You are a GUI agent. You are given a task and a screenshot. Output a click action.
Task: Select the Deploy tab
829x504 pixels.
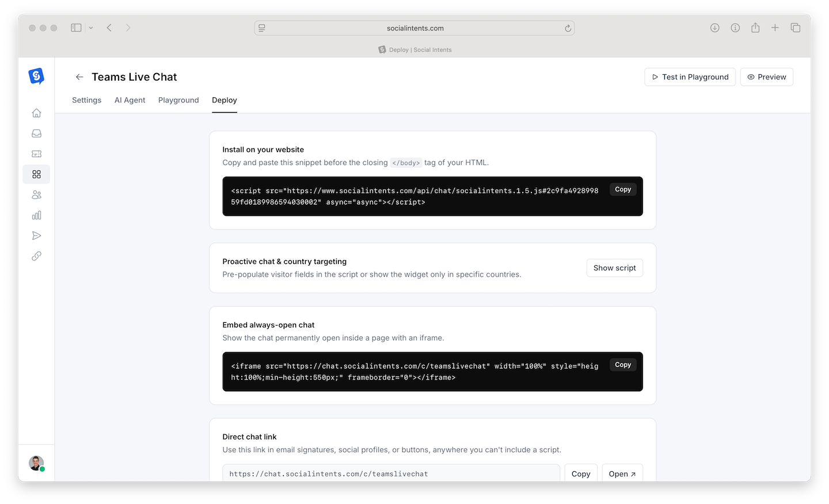225,100
